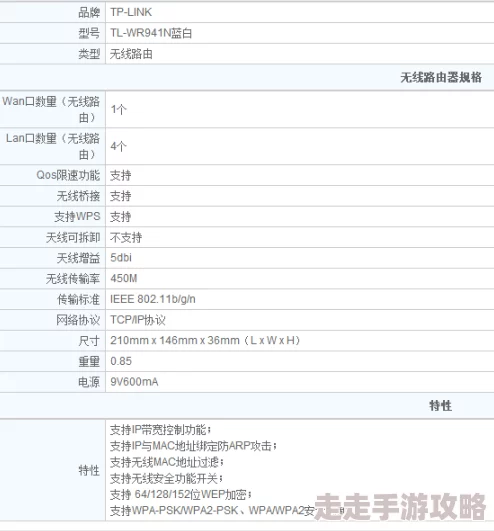Screen dimensions: 494x531
Task: Click the label "类型"
Action: (89, 54)
